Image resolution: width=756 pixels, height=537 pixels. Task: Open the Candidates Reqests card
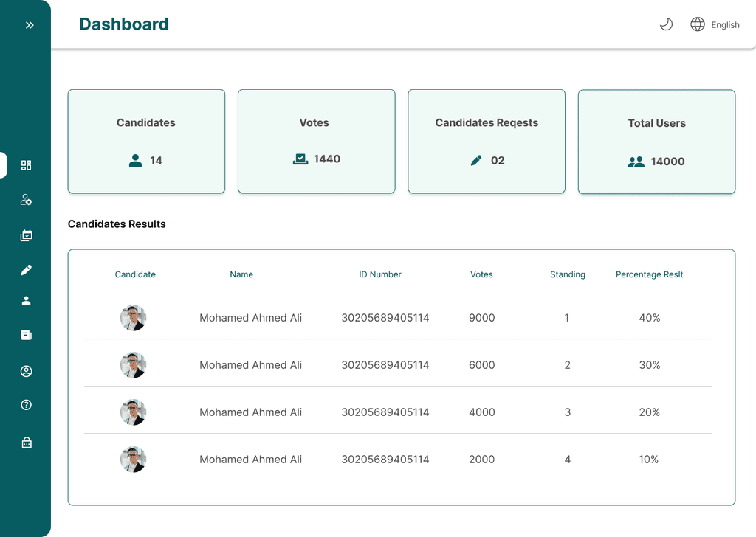point(487,142)
